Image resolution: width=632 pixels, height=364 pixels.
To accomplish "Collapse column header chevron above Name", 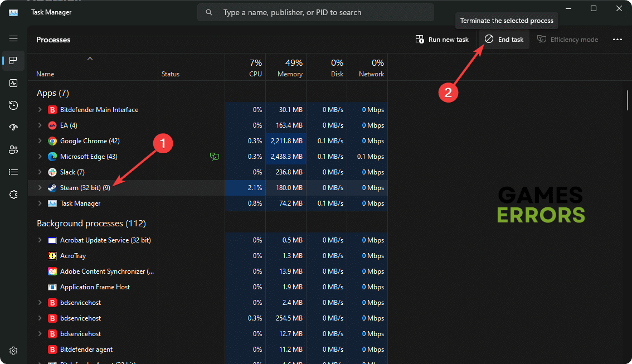I will tap(90, 59).
